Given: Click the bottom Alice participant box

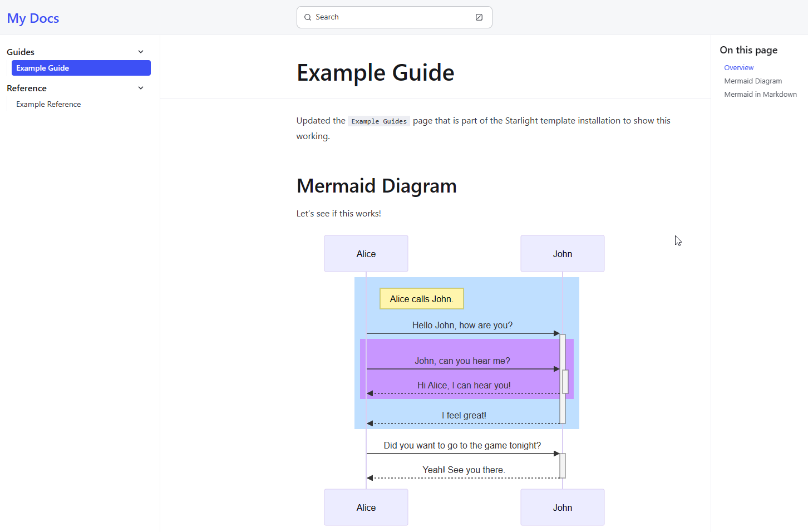Looking at the screenshot, I should coord(366,508).
